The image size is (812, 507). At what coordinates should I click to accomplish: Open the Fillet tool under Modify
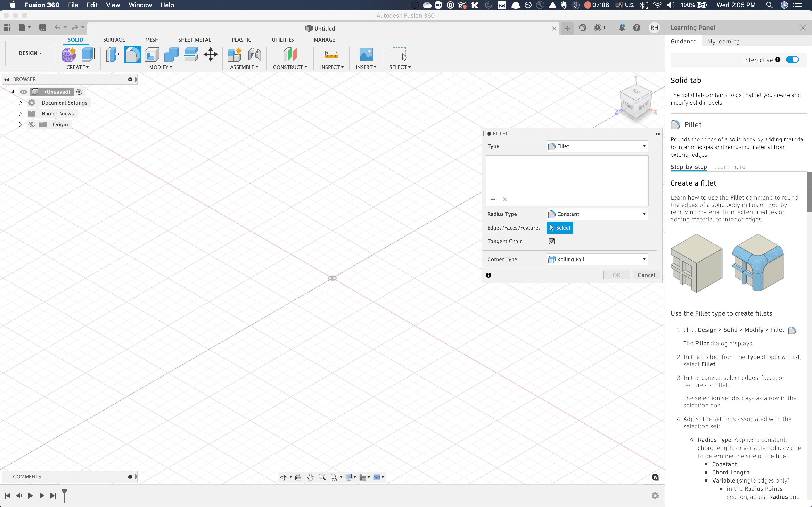coord(132,54)
